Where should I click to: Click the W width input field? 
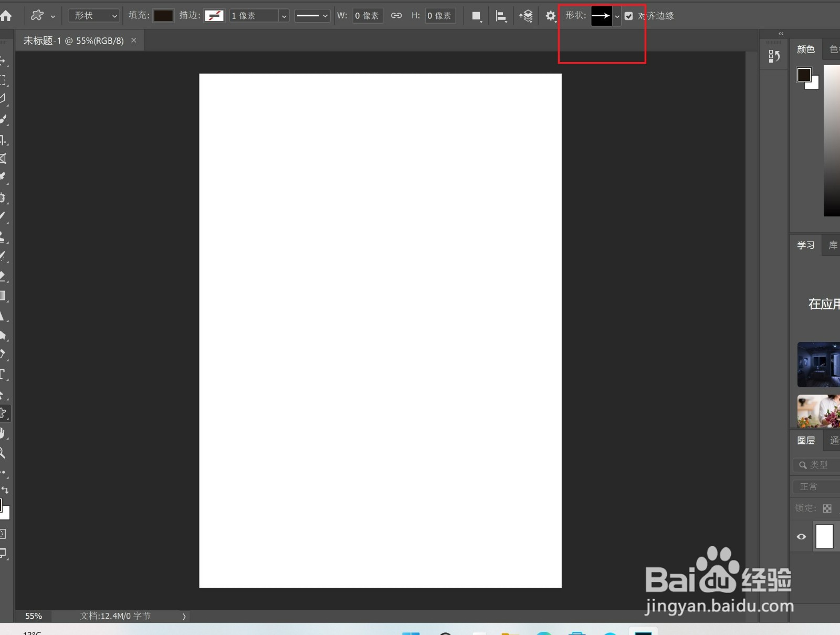pos(367,16)
